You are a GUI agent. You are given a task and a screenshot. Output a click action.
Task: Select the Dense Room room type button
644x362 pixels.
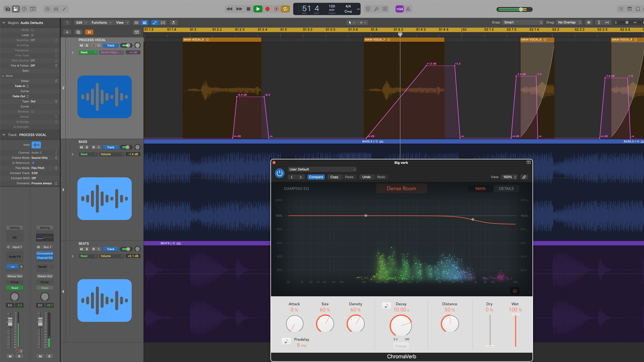401,188
